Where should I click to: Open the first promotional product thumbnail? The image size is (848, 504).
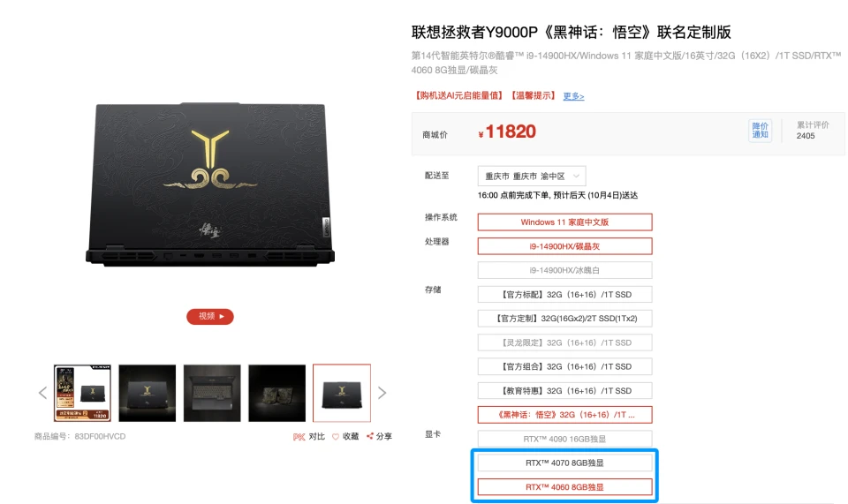coord(82,393)
